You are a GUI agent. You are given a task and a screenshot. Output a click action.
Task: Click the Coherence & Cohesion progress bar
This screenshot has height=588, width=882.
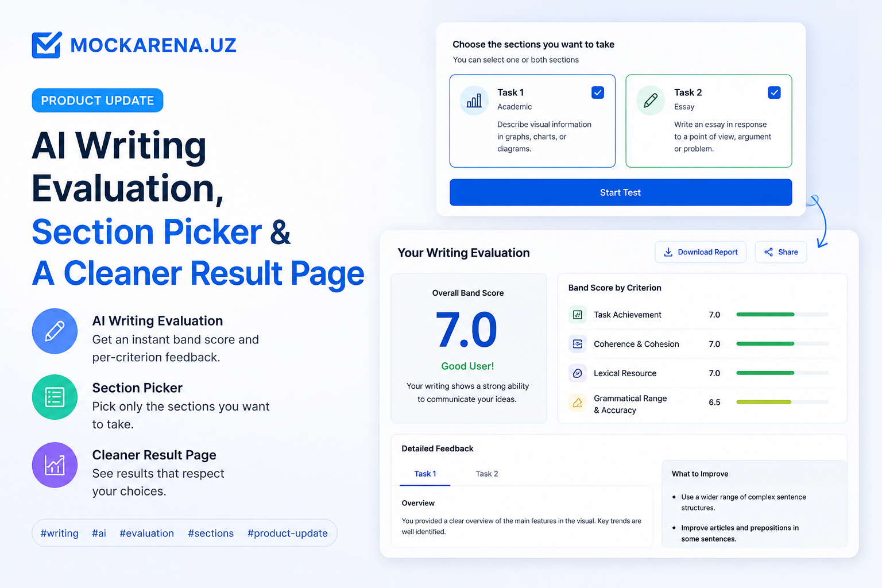coord(783,344)
